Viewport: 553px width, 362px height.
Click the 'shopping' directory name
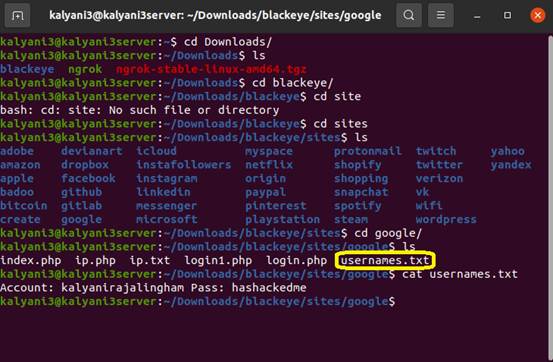(361, 179)
